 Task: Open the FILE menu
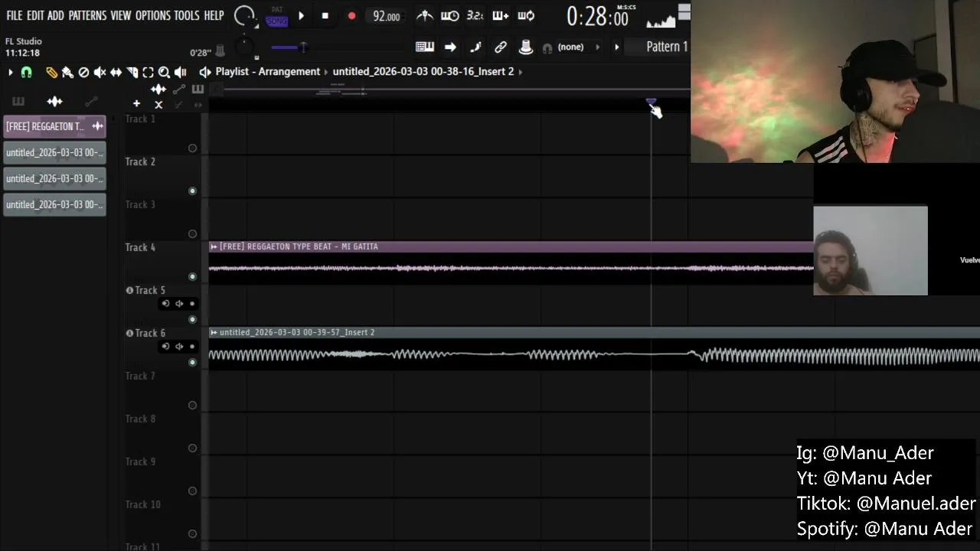pyautogui.click(x=15, y=15)
